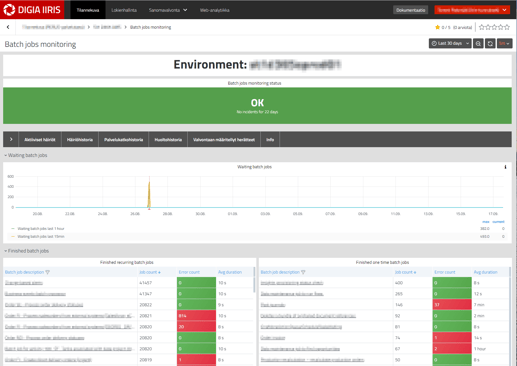Filter Batch job description in recurring jobs table

[47, 272]
